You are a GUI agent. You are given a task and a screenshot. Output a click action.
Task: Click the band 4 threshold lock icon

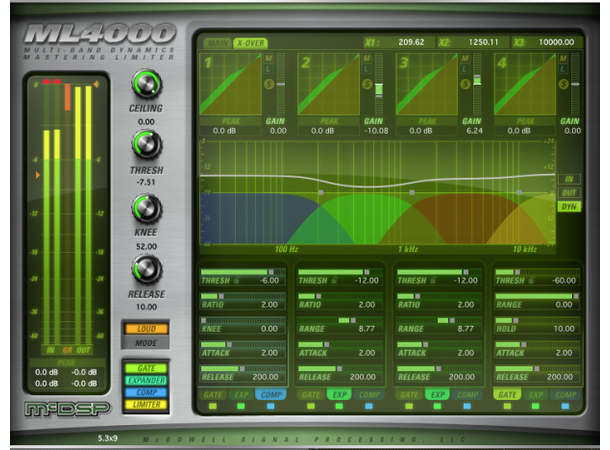(531, 280)
